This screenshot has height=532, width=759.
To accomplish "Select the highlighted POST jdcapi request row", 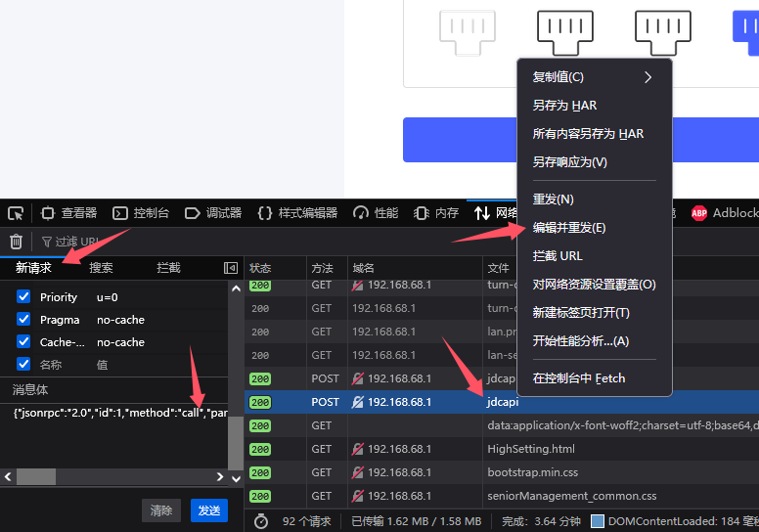I will click(x=502, y=402).
